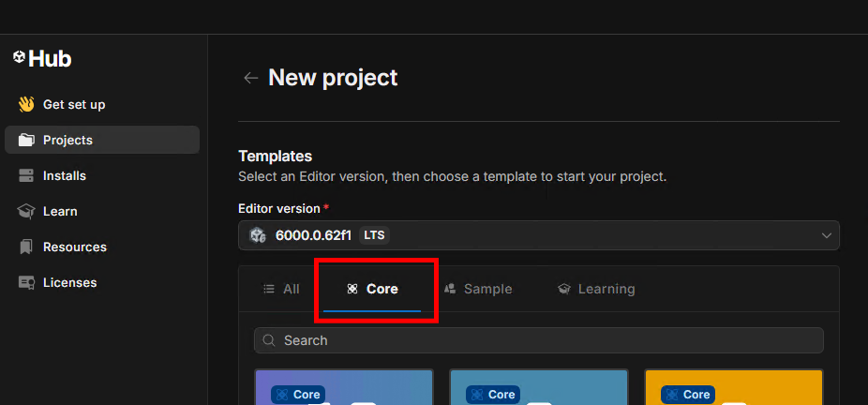
Task: Choose the orange Core template card
Action: pos(734,388)
